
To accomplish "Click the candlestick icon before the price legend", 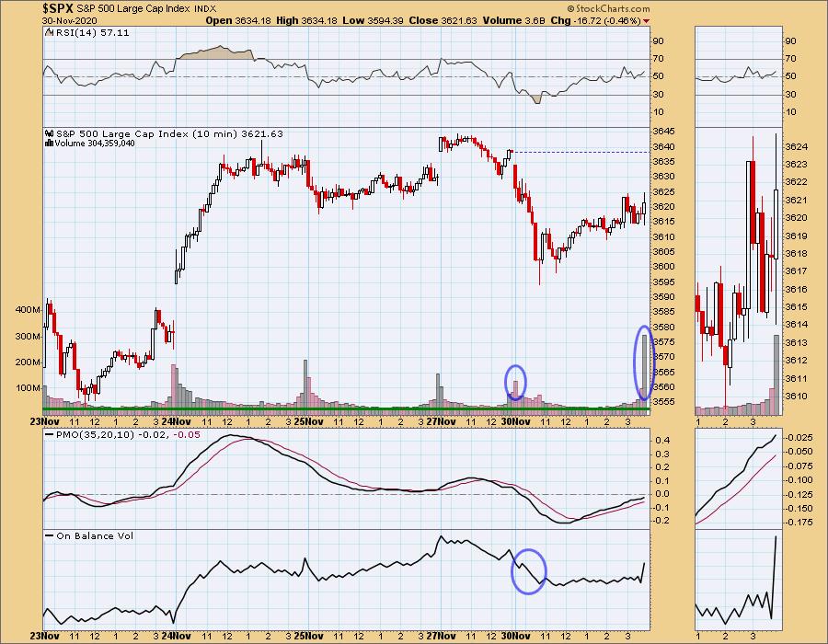I will click(x=50, y=134).
